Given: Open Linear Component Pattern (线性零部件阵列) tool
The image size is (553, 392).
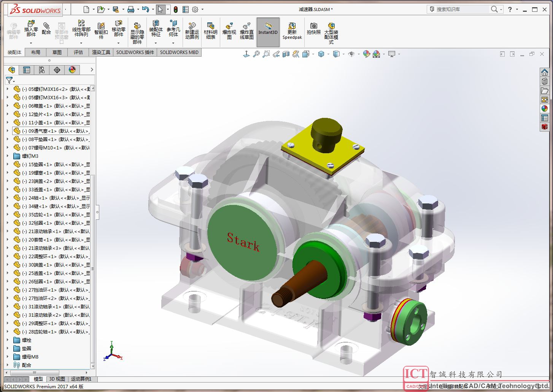Looking at the screenshot, I should [81, 29].
